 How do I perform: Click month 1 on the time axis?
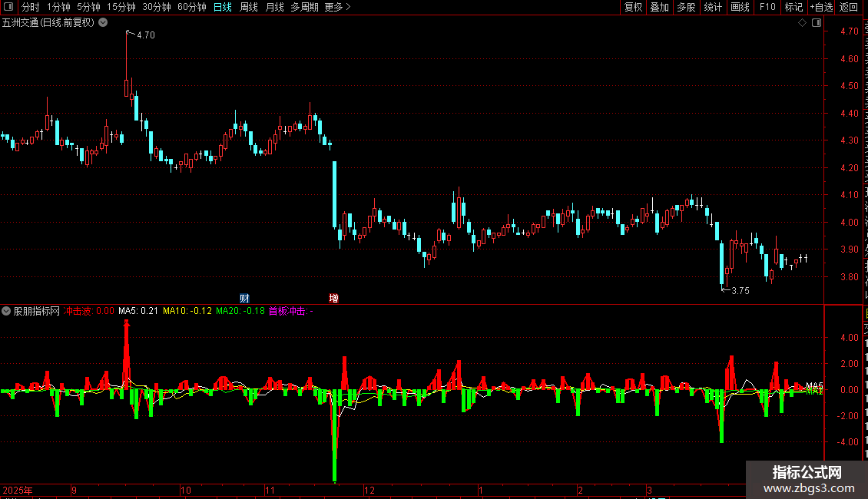(x=481, y=490)
